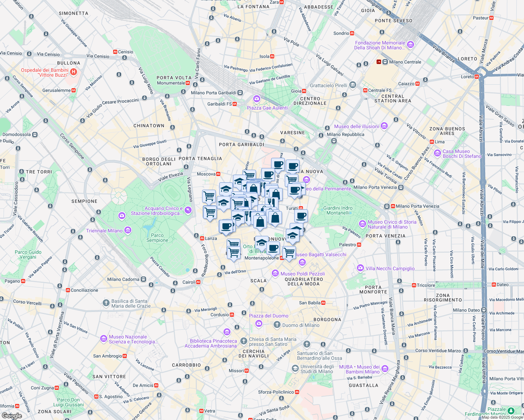The height and width of the screenshot is (420, 524).
Task: Click the Isola metro station icon
Action: [x=272, y=56]
